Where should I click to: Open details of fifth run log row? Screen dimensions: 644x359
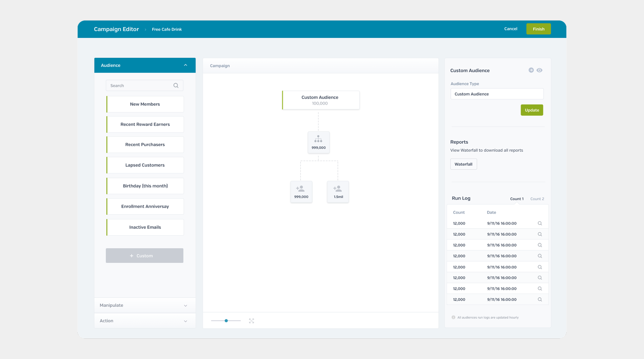[x=540, y=267]
